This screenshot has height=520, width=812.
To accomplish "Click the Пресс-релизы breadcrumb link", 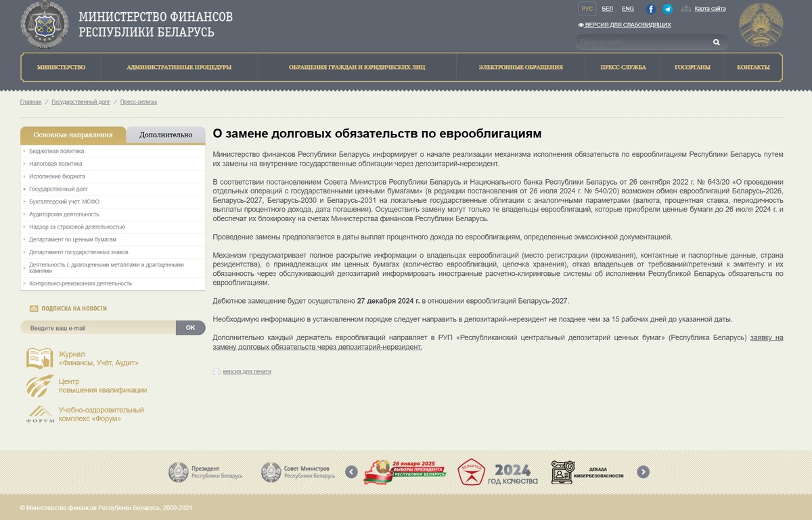I will [139, 102].
